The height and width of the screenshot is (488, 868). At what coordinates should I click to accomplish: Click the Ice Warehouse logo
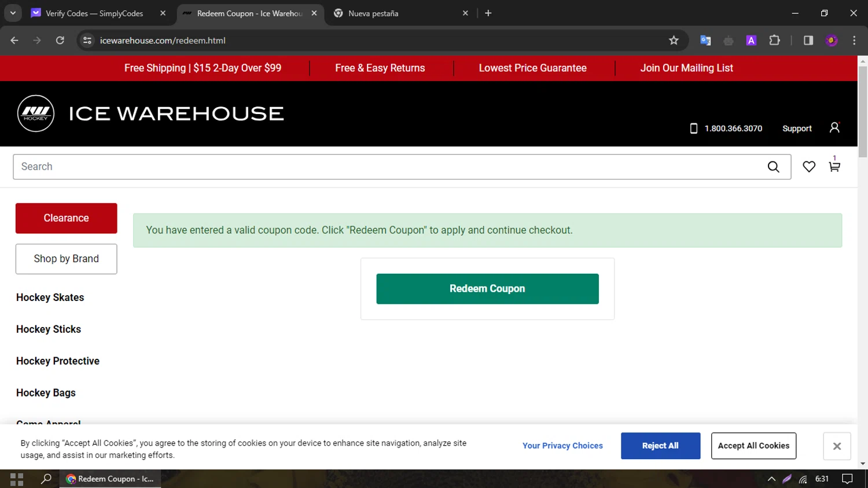click(150, 113)
